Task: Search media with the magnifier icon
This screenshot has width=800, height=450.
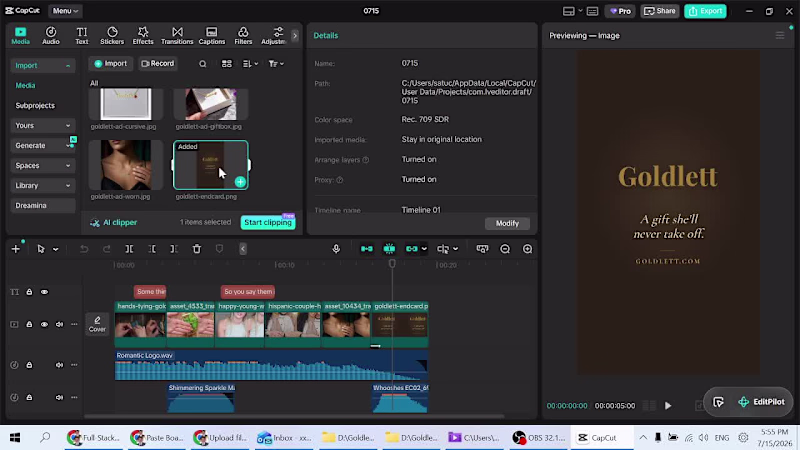Action: (203, 64)
